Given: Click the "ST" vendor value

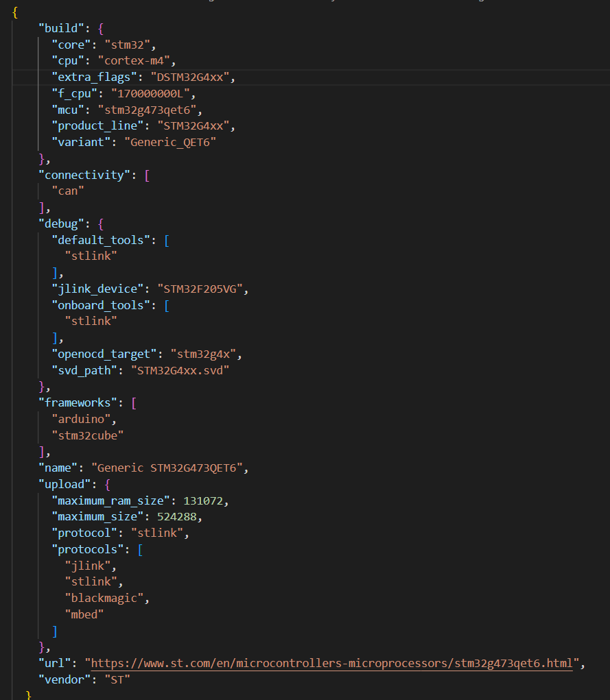Looking at the screenshot, I should click(117, 680).
